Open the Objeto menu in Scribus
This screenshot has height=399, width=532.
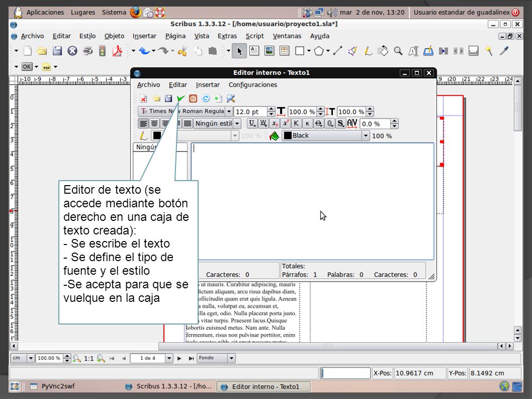[x=114, y=36]
